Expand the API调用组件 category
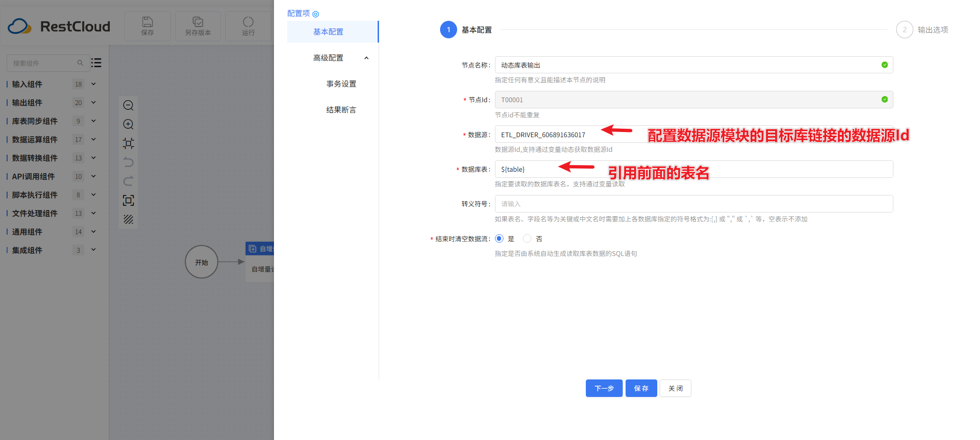Viewport: 980px width, 440px height. click(93, 176)
